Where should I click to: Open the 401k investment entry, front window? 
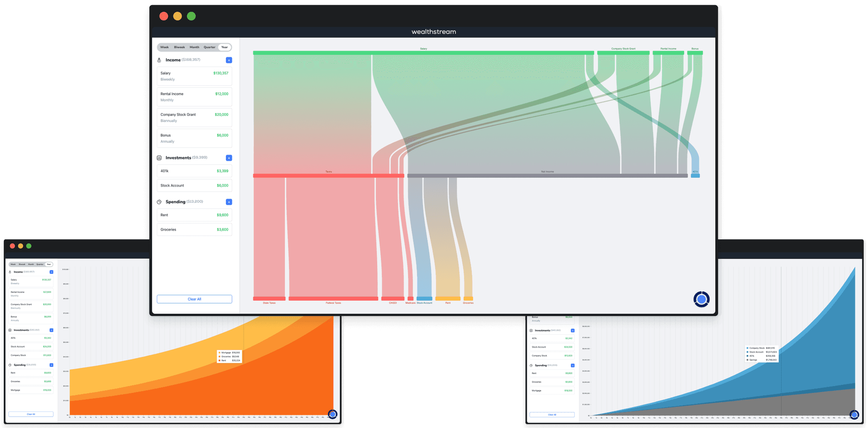[x=195, y=171]
